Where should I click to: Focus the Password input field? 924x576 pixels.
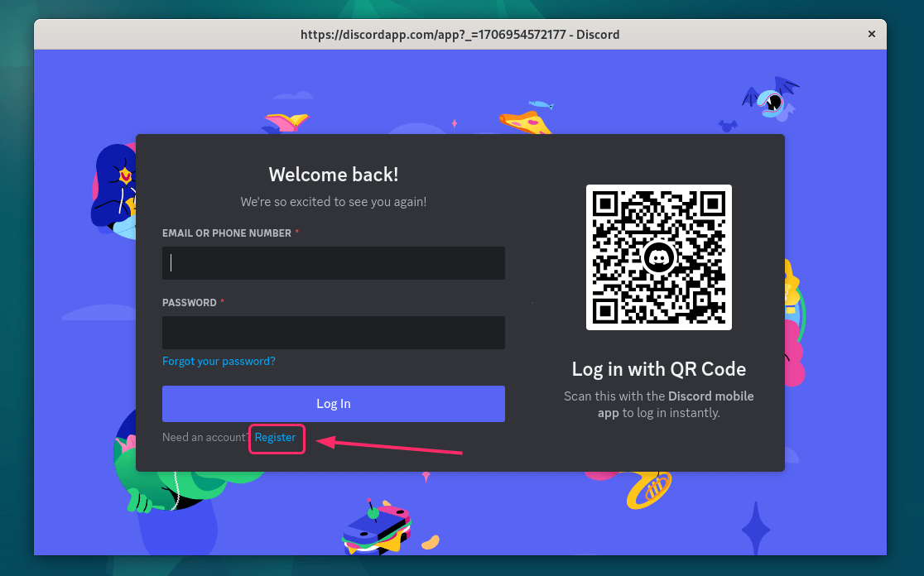(x=333, y=333)
